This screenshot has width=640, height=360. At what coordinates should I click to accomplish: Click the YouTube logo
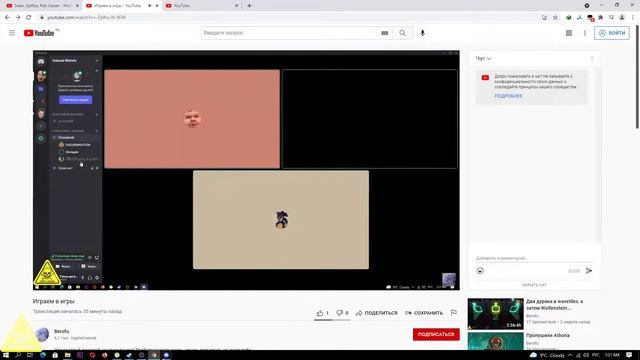[39, 33]
